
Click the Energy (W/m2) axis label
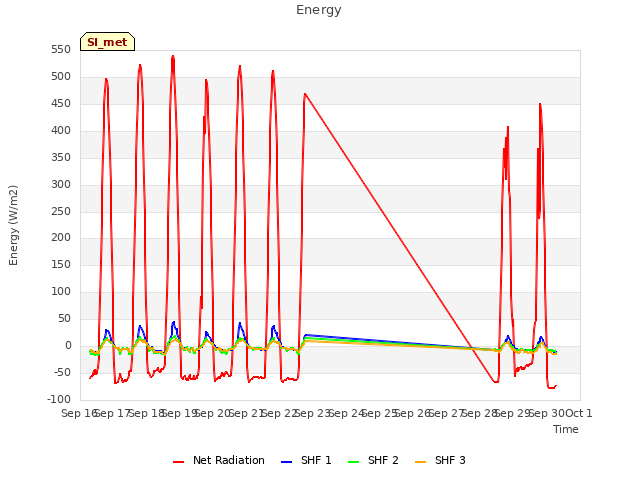pos(13,225)
